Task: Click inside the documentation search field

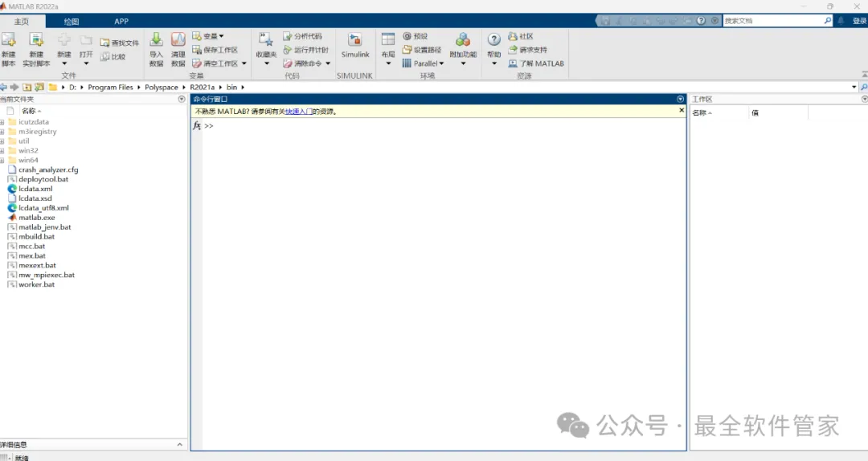Action: [x=773, y=20]
